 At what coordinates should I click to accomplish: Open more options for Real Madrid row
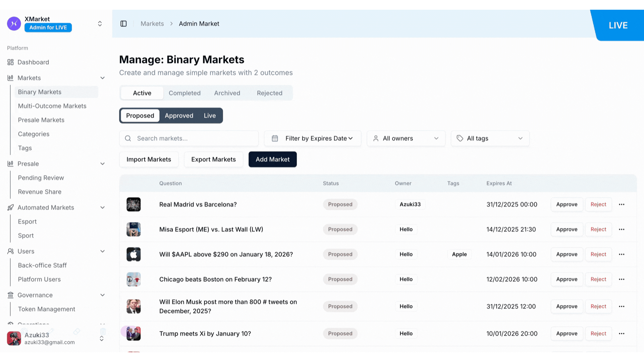click(x=622, y=204)
